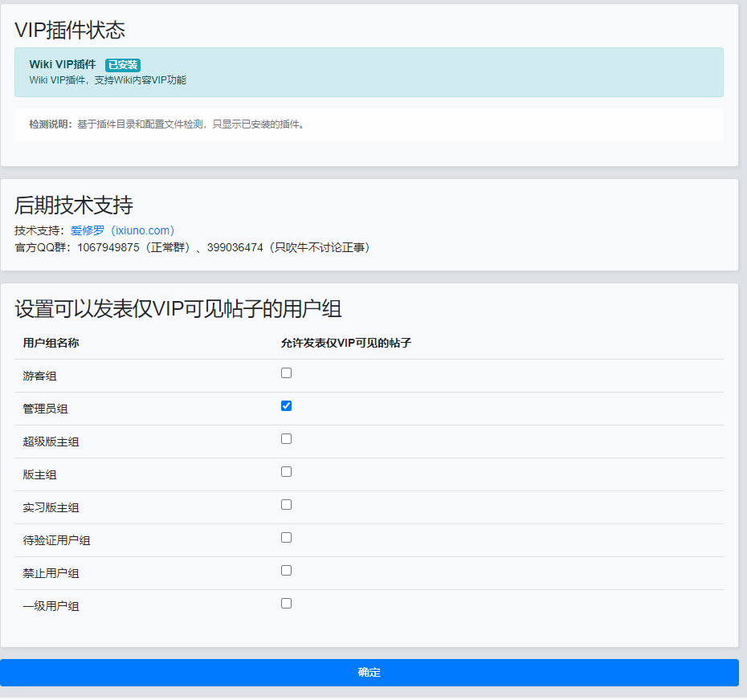Click the 检测说明 note text
This screenshot has width=747, height=700.
167,124
